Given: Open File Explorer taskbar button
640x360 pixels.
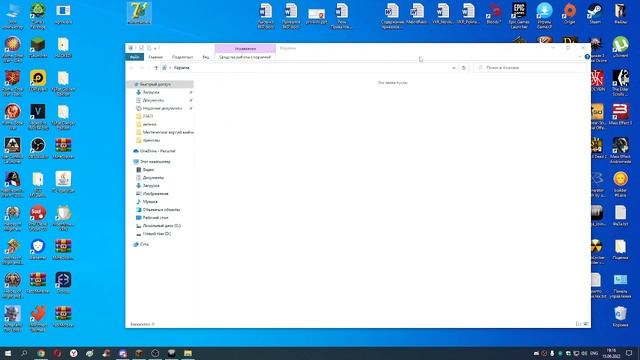Looking at the screenshot, I should 188,353.
